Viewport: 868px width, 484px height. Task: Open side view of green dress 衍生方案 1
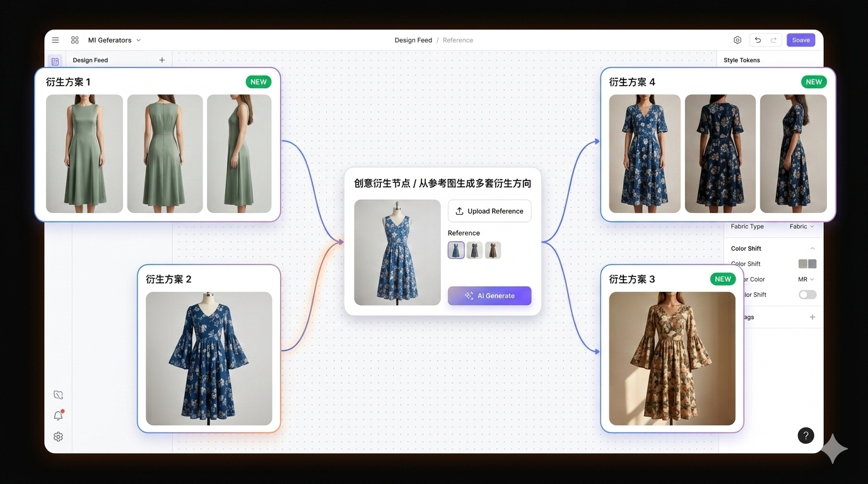coord(239,154)
